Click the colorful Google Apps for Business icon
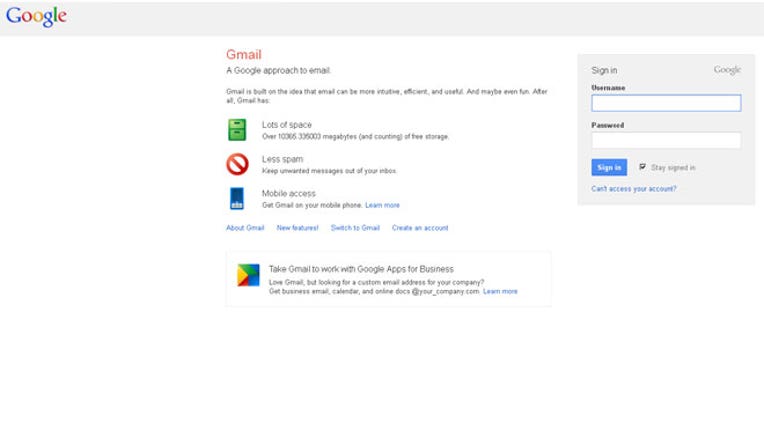 (x=248, y=275)
